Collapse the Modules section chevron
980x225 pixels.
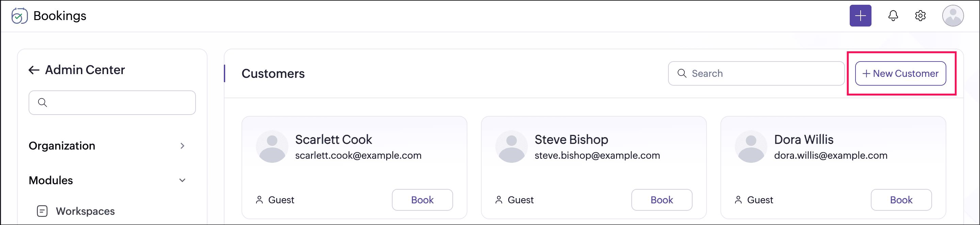tap(182, 180)
